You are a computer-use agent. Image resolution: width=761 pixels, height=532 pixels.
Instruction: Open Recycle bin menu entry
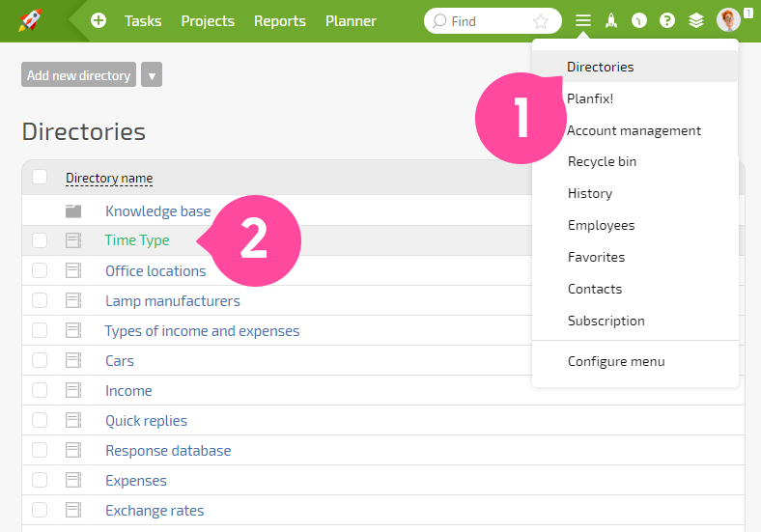(602, 161)
